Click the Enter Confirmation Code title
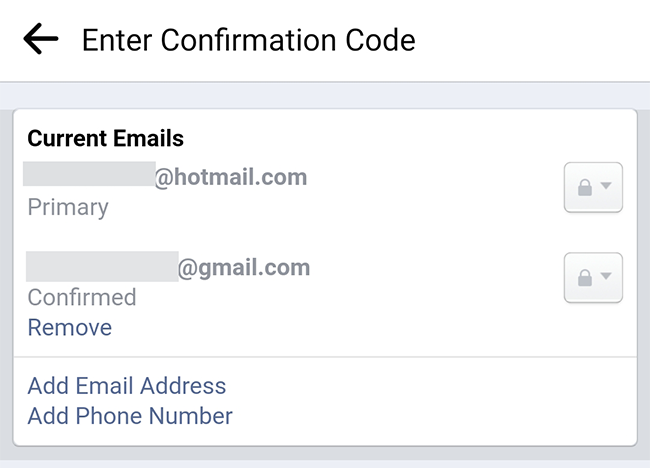Screen dimensions: 650x468 click(x=249, y=40)
